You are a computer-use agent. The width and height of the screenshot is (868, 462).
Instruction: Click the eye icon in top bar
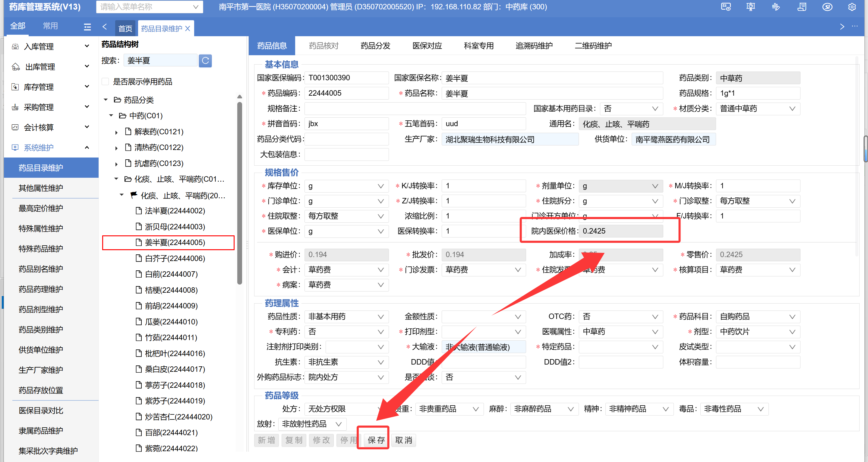click(827, 7)
